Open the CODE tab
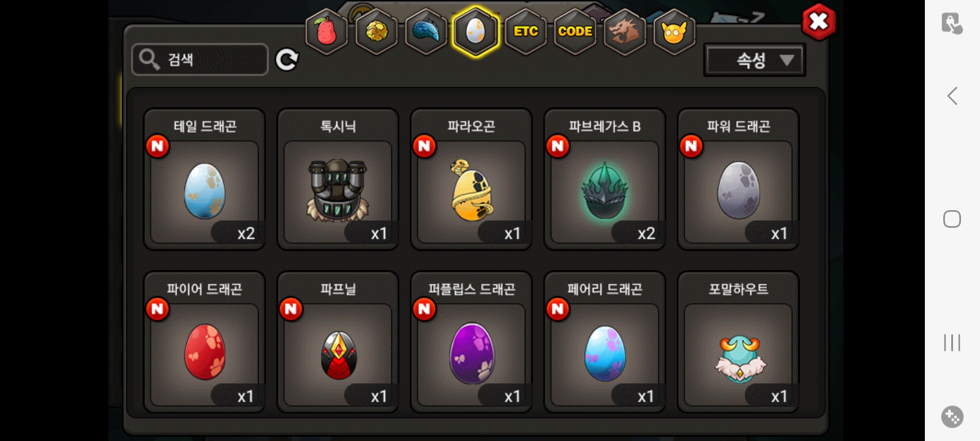This screenshot has width=980, height=441. pos(575,31)
